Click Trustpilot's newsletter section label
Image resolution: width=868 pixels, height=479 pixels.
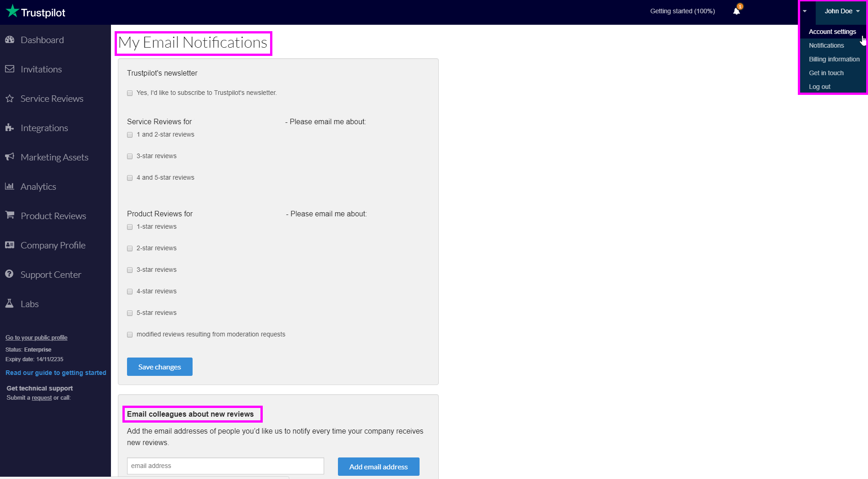[x=162, y=73]
